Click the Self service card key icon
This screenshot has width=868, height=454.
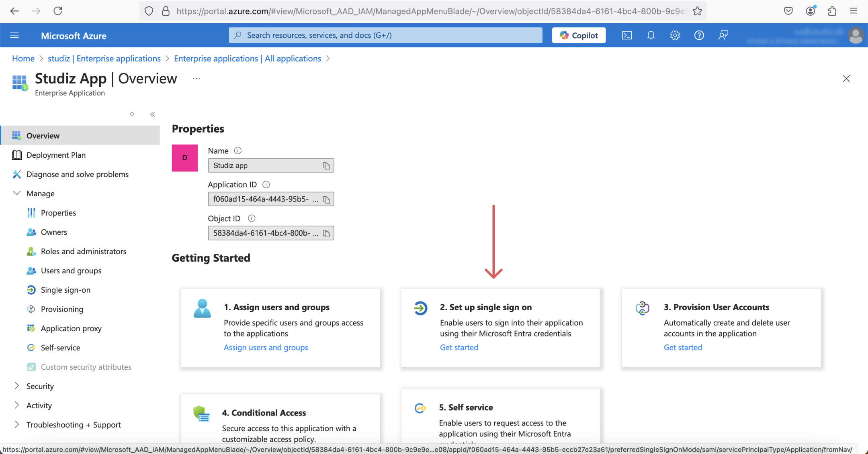coord(420,409)
